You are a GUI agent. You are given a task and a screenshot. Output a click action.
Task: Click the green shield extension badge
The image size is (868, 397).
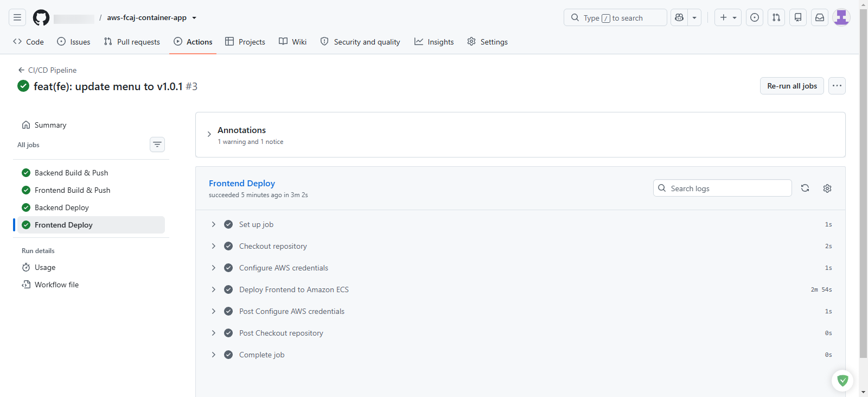click(x=843, y=381)
